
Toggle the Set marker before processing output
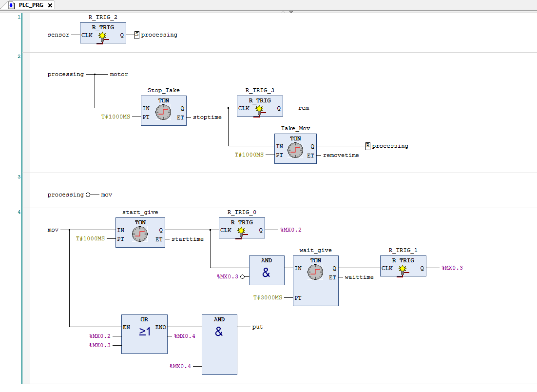tap(137, 35)
